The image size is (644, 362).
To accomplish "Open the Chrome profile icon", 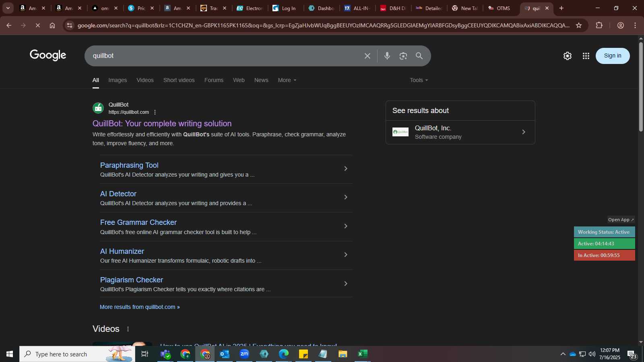I will tap(621, 25).
